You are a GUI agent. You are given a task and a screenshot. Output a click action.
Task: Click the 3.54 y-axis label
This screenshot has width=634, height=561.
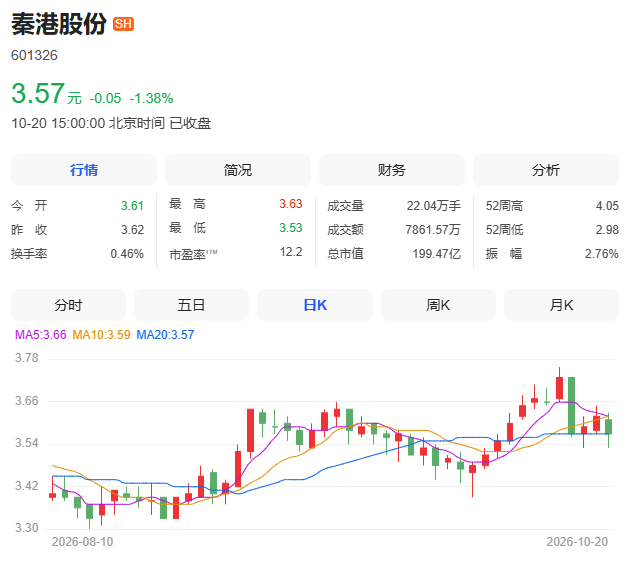tap(27, 443)
